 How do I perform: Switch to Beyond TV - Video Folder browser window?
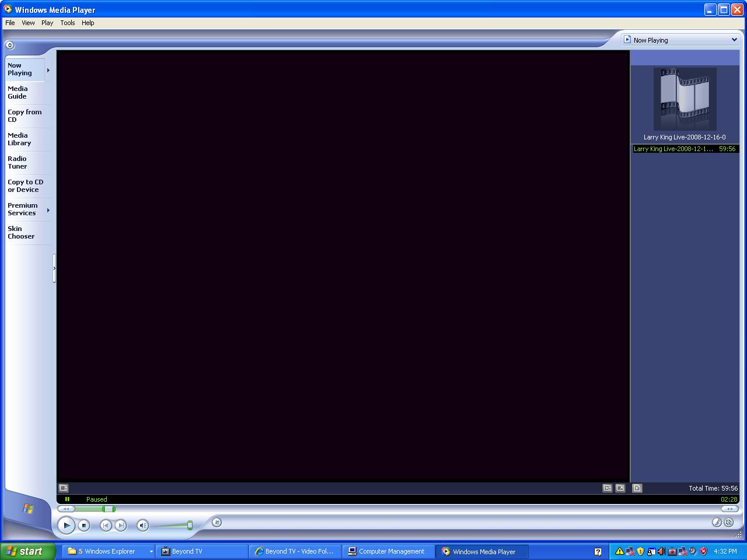point(295,551)
